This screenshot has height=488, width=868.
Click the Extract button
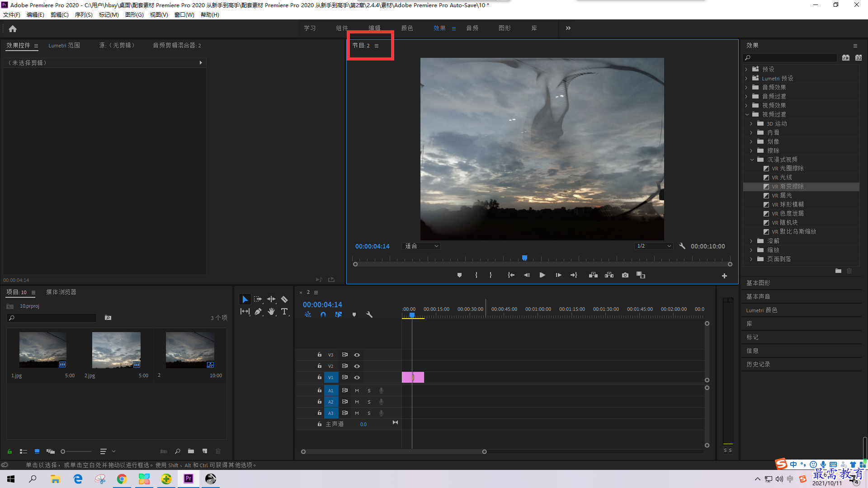coord(609,275)
